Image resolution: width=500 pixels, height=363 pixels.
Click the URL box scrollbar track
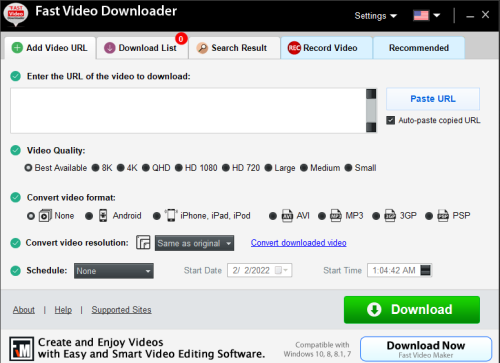(x=371, y=111)
